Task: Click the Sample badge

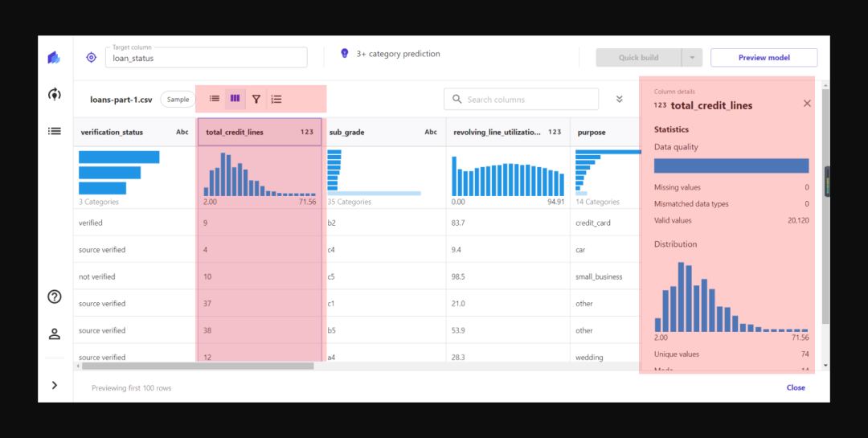Action: tap(178, 99)
